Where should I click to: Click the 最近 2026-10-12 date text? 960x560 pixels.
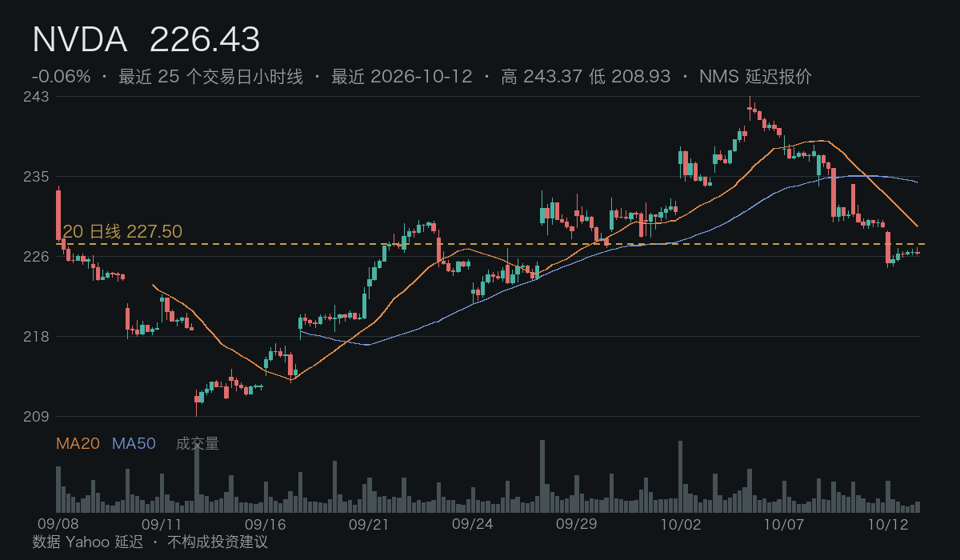[402, 77]
